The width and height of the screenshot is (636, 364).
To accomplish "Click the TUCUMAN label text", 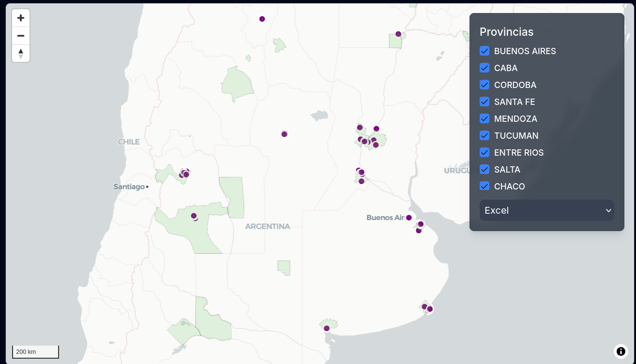I will pyautogui.click(x=516, y=135).
